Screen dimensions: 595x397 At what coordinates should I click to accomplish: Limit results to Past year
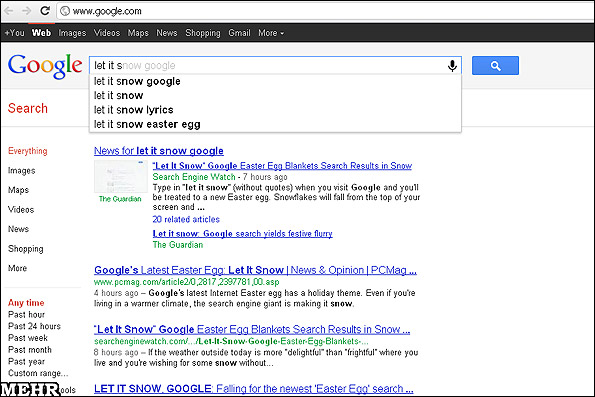[x=27, y=362]
